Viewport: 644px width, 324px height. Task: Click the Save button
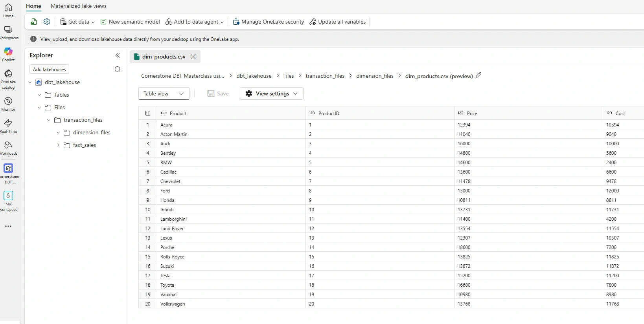(218, 93)
